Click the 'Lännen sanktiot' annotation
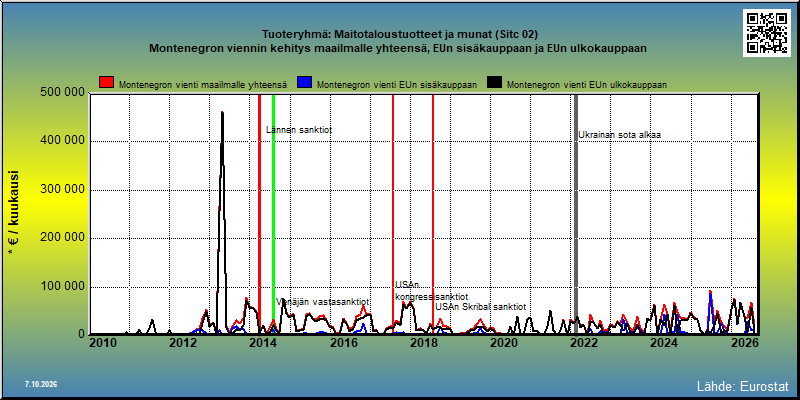This screenshot has width=800, height=400. pyautogui.click(x=299, y=130)
